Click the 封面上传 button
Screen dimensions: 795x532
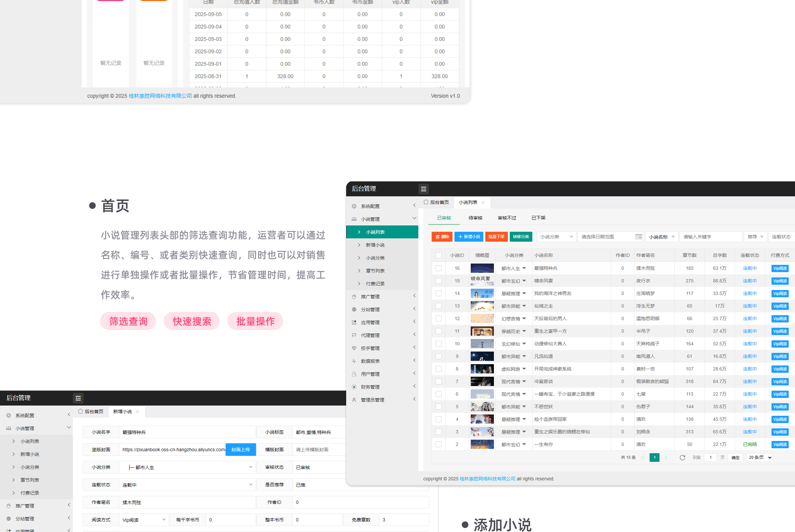click(240, 450)
